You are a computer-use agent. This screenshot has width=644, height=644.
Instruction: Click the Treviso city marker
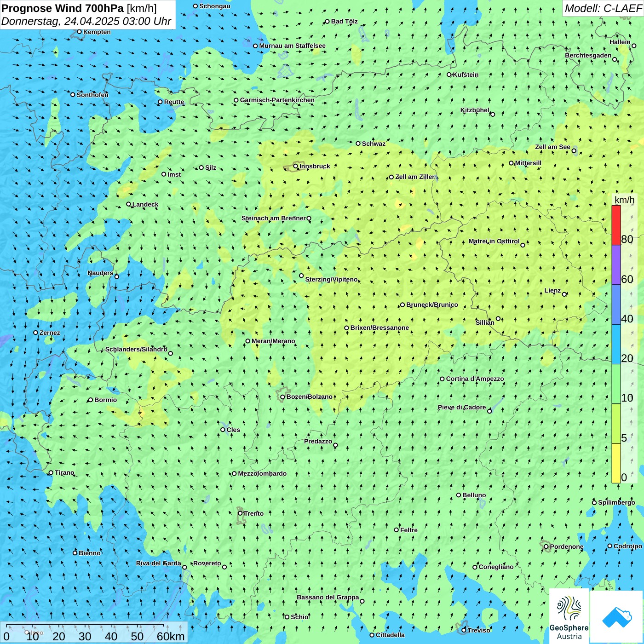pyautogui.click(x=464, y=630)
